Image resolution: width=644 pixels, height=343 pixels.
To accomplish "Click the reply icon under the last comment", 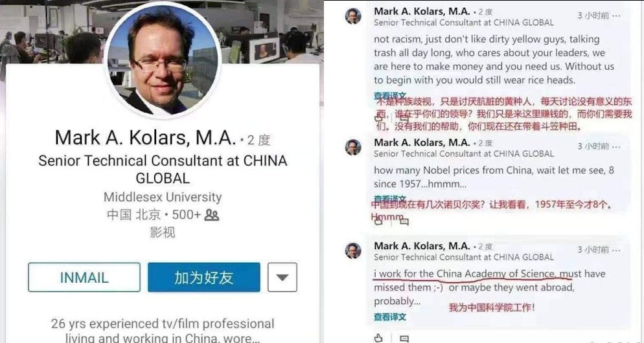I will tap(404, 338).
